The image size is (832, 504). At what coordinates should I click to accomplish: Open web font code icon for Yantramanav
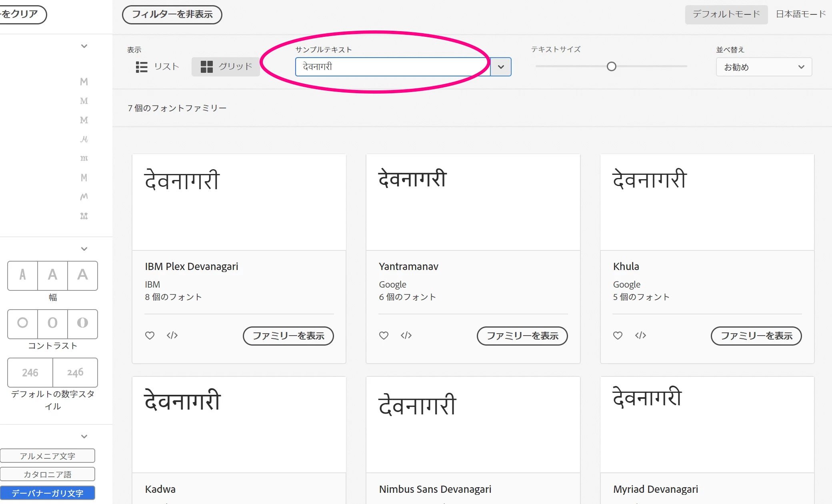tap(406, 335)
